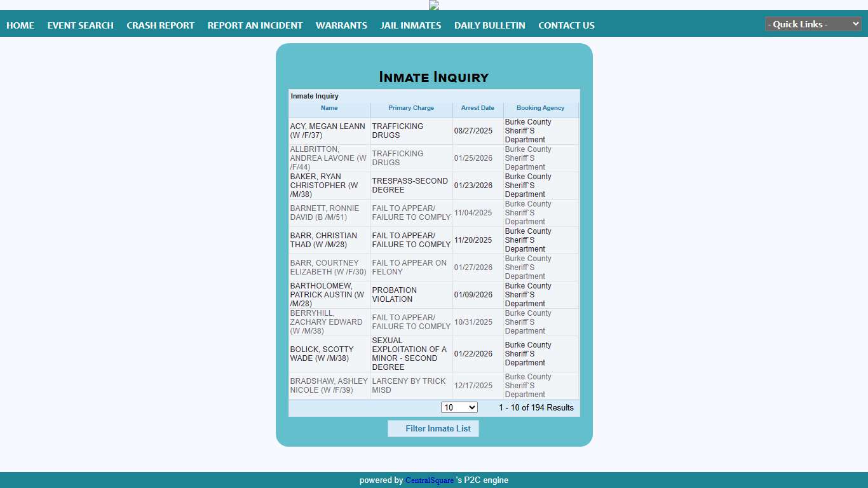
Task: Open the EVENT SEARCH page
Action: click(x=80, y=25)
